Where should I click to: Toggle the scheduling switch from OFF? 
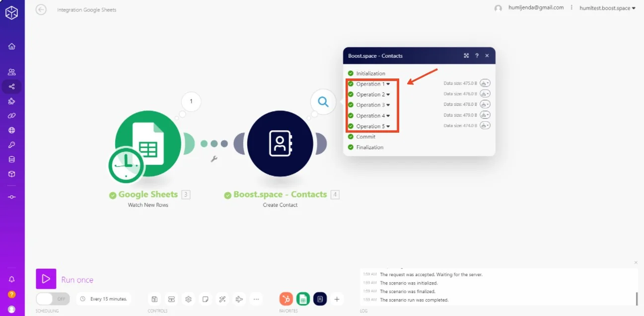tap(53, 299)
